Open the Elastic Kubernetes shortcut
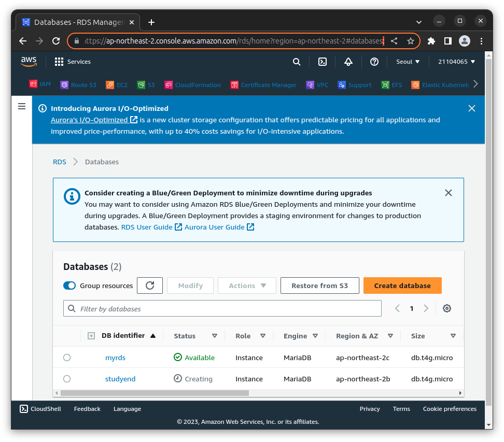Viewport: 504px width, 442px height. tap(440, 85)
